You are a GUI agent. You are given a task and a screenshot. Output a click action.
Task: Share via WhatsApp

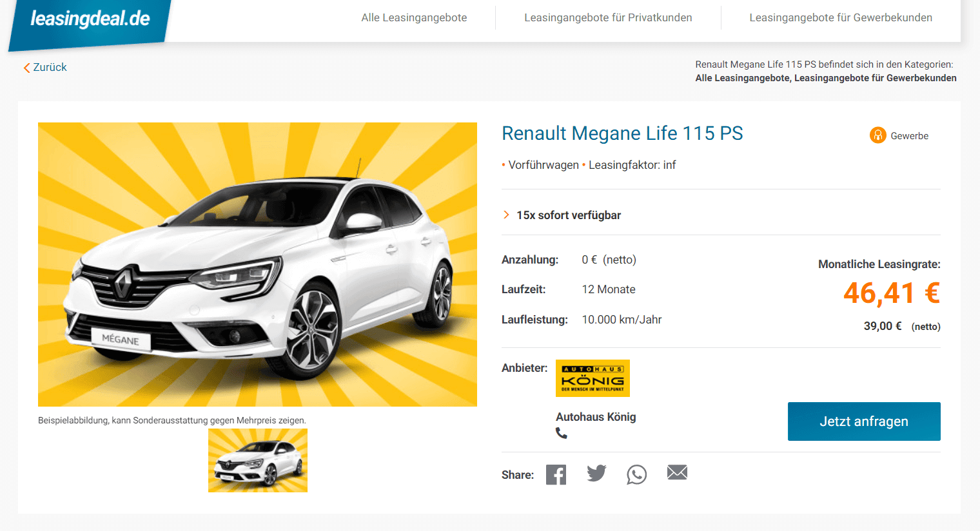coord(636,475)
